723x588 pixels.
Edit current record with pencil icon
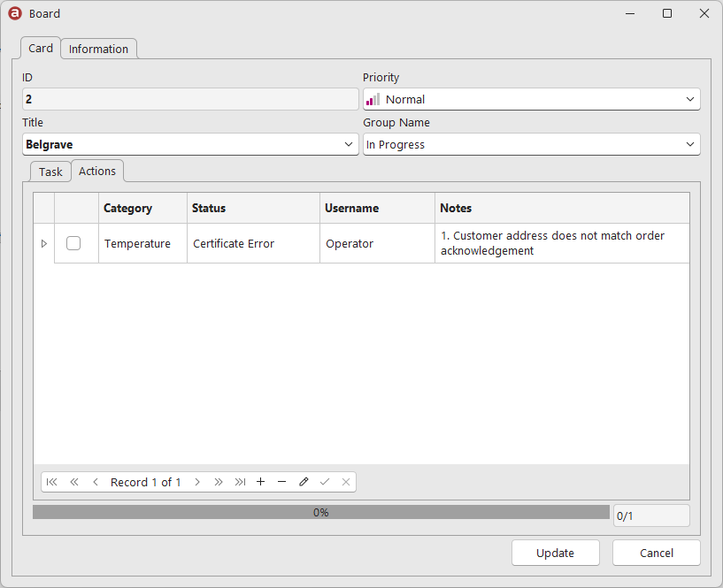coord(304,482)
